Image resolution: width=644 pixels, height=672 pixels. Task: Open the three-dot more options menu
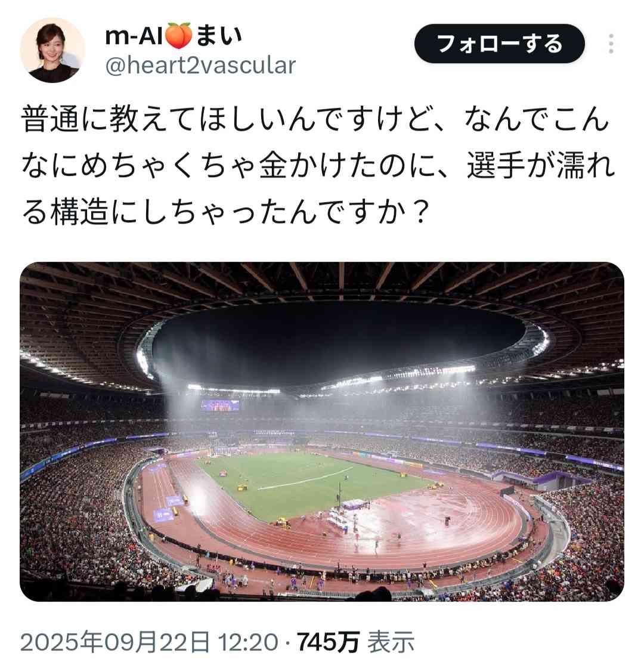coord(611,44)
